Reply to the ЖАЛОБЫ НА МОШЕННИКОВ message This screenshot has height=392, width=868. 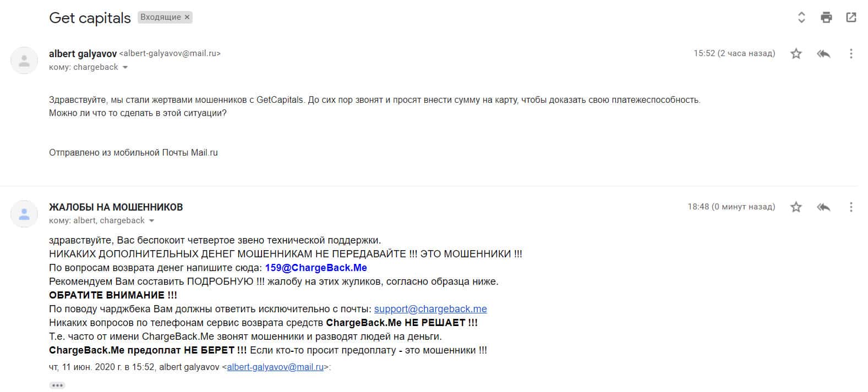pos(823,207)
